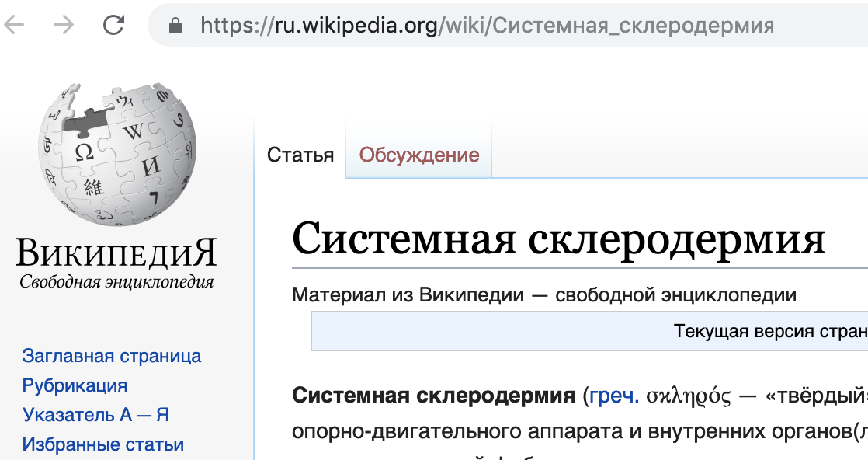
Task: Click the browser back arrow
Action: (x=15, y=25)
